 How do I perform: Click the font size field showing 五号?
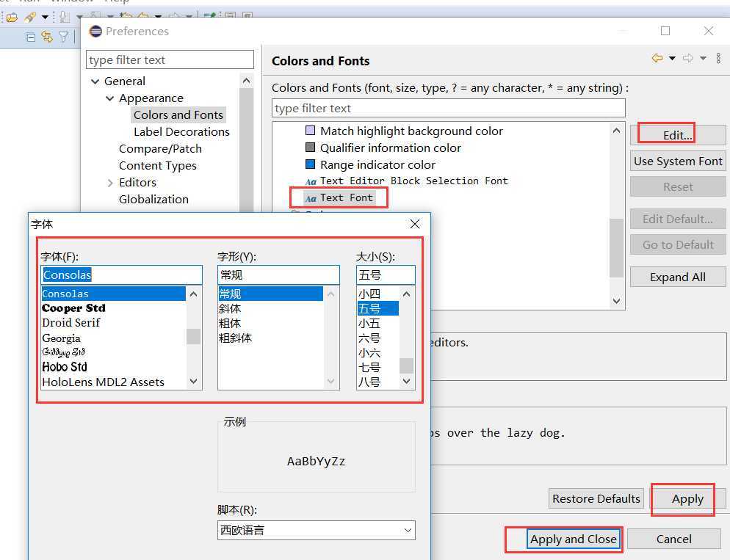[x=386, y=275]
